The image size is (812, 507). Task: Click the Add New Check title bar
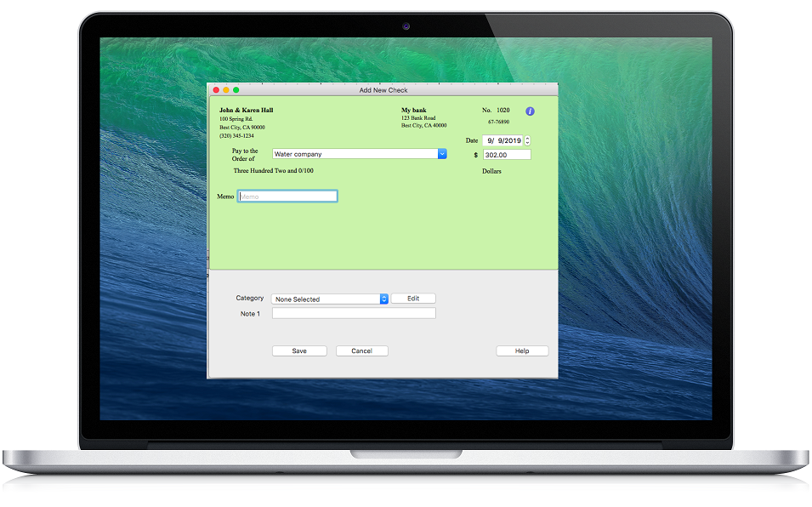point(383,90)
